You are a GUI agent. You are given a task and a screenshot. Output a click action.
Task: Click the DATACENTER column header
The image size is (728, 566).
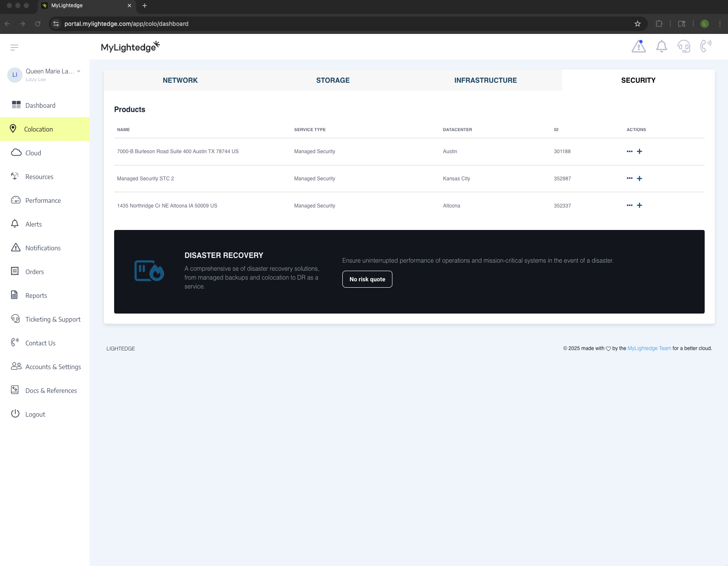[457, 130]
